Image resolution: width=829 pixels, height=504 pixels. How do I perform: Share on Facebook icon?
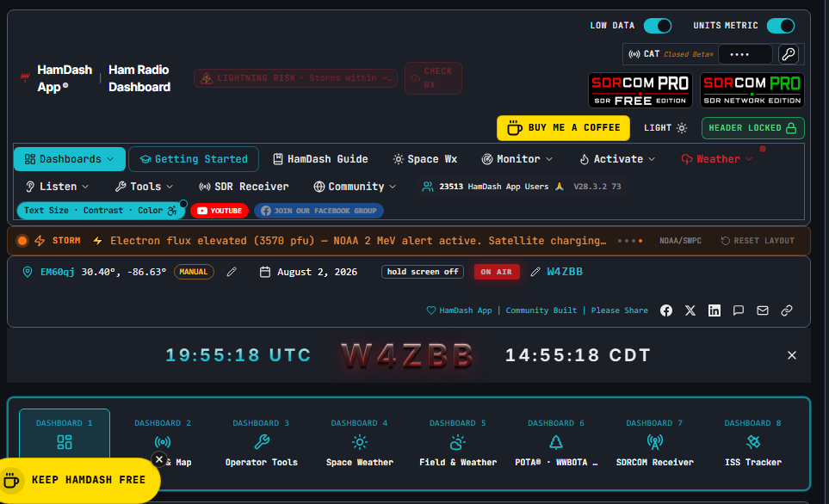point(666,310)
